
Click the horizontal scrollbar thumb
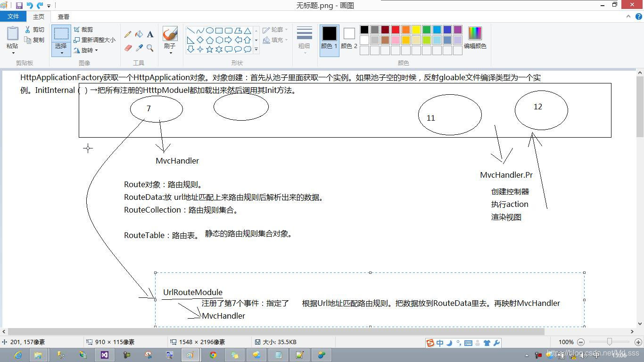[x=276, y=331]
